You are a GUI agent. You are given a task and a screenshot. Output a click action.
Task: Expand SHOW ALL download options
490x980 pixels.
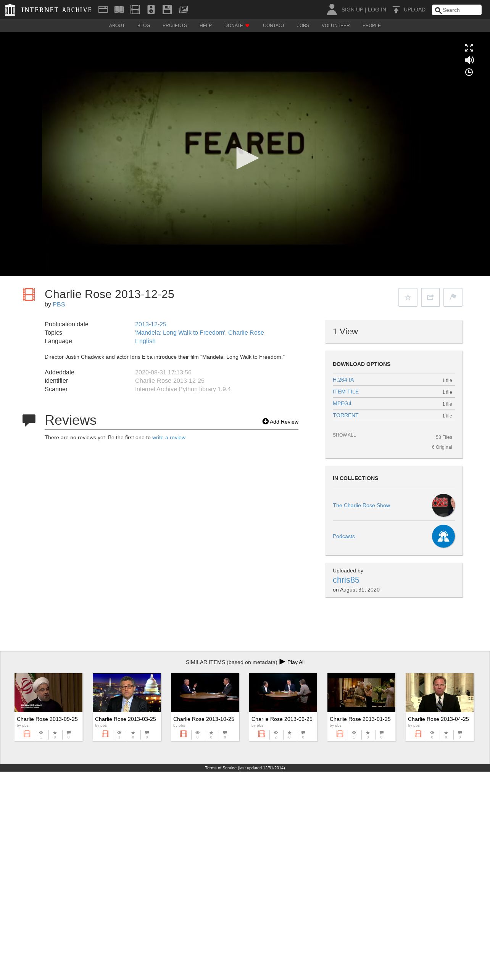[x=344, y=435]
